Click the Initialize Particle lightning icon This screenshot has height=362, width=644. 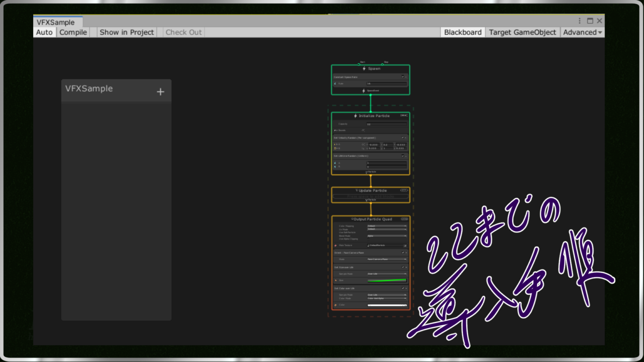(x=356, y=116)
